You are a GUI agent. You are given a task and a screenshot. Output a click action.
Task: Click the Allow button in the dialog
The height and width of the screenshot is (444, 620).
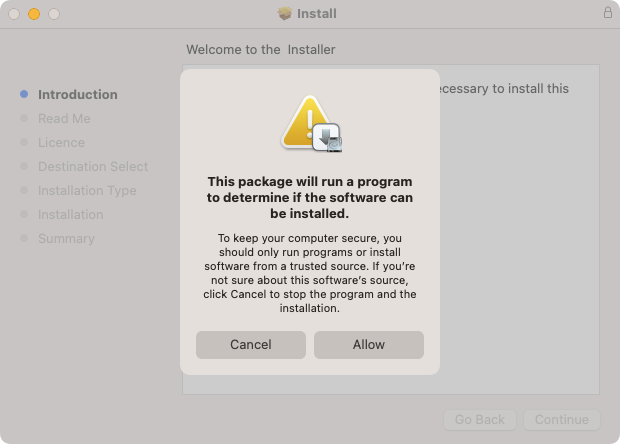pyautogui.click(x=369, y=345)
